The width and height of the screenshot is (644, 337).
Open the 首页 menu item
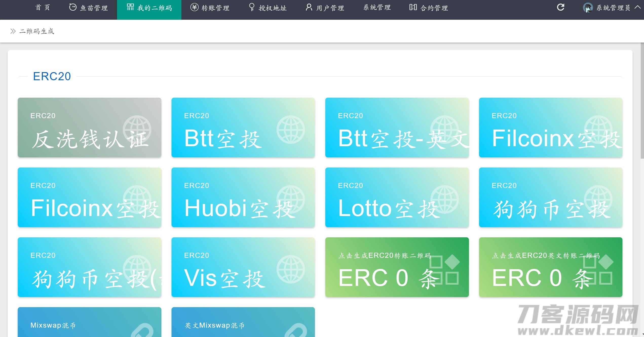pyautogui.click(x=43, y=7)
